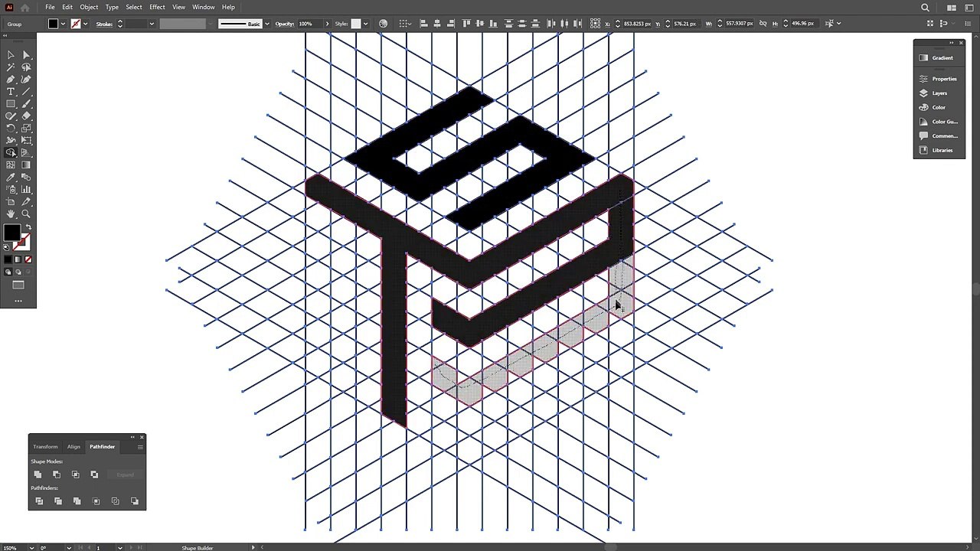980x551 pixels.
Task: Open the Object menu
Action: (89, 7)
